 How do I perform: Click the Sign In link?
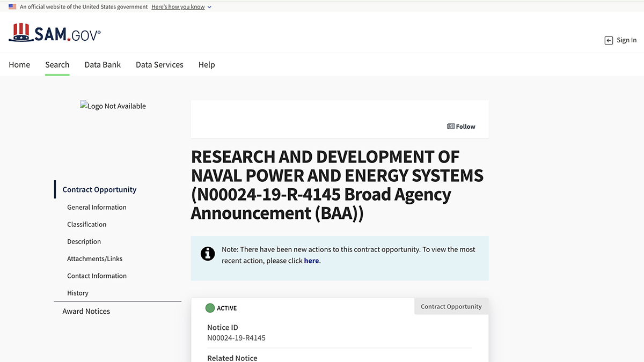point(626,40)
